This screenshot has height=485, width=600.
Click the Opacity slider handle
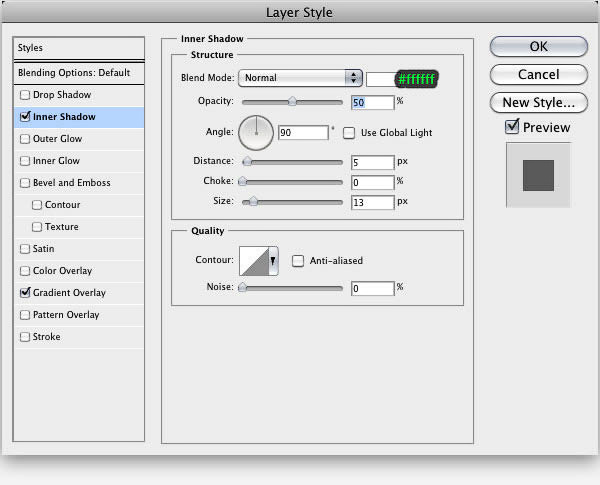tap(292, 101)
